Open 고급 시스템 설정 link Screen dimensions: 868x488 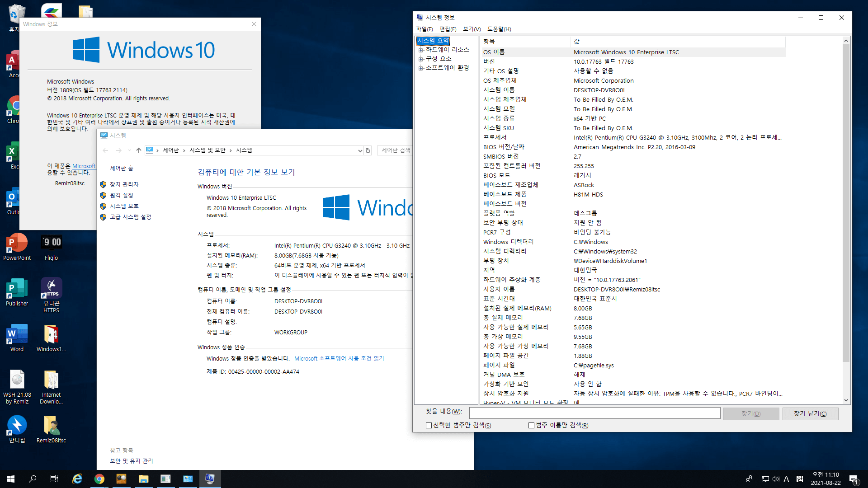click(x=131, y=217)
